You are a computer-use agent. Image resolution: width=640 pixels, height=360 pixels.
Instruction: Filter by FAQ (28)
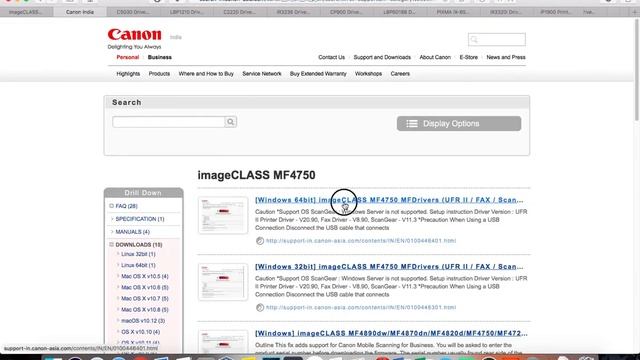point(126,206)
